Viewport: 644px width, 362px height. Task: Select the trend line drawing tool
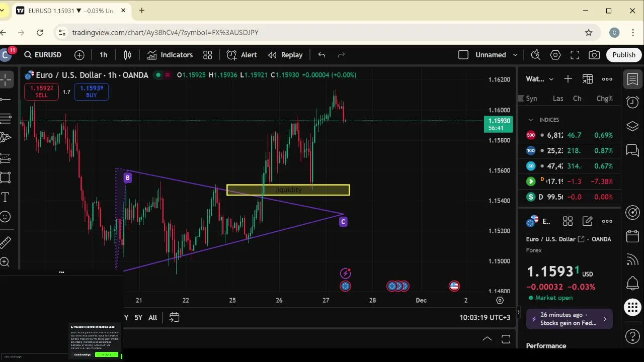6,99
